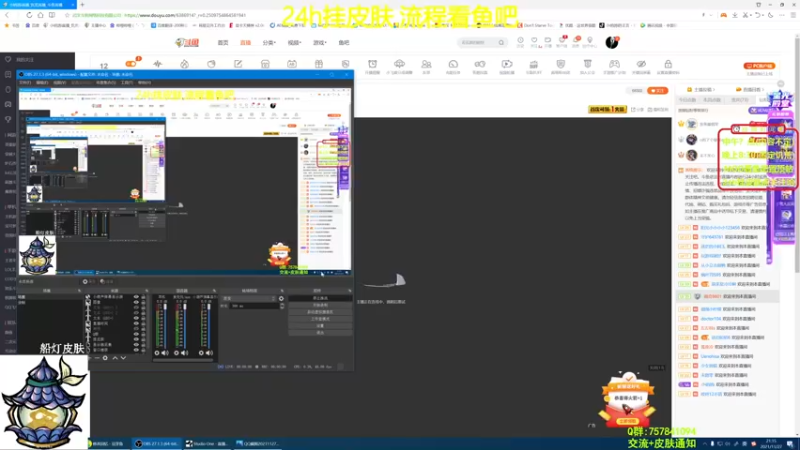The image size is (800, 450).
Task: Click orange 关注 follow button
Action: (657, 90)
